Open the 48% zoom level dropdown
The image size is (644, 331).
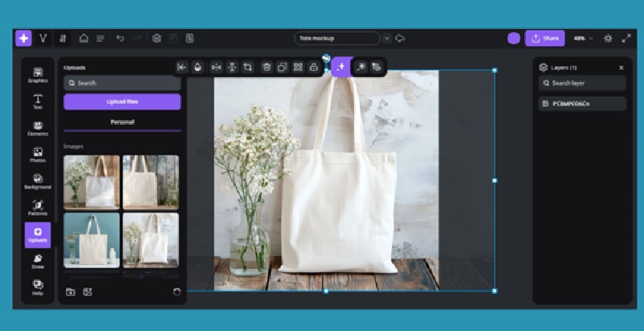[583, 38]
